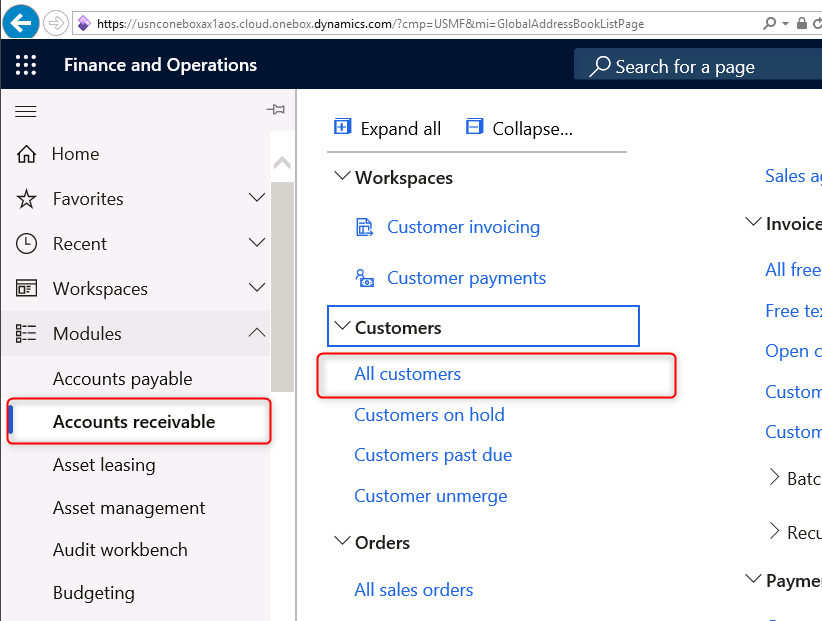The image size is (822, 621).
Task: Collapse the navigation pane hamburger icon
Action: click(x=26, y=111)
